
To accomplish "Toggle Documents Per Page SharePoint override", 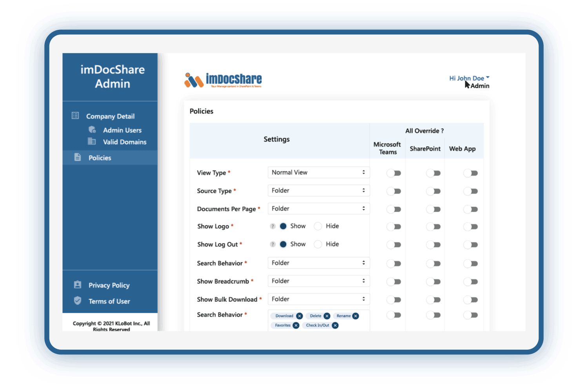I will [x=434, y=209].
